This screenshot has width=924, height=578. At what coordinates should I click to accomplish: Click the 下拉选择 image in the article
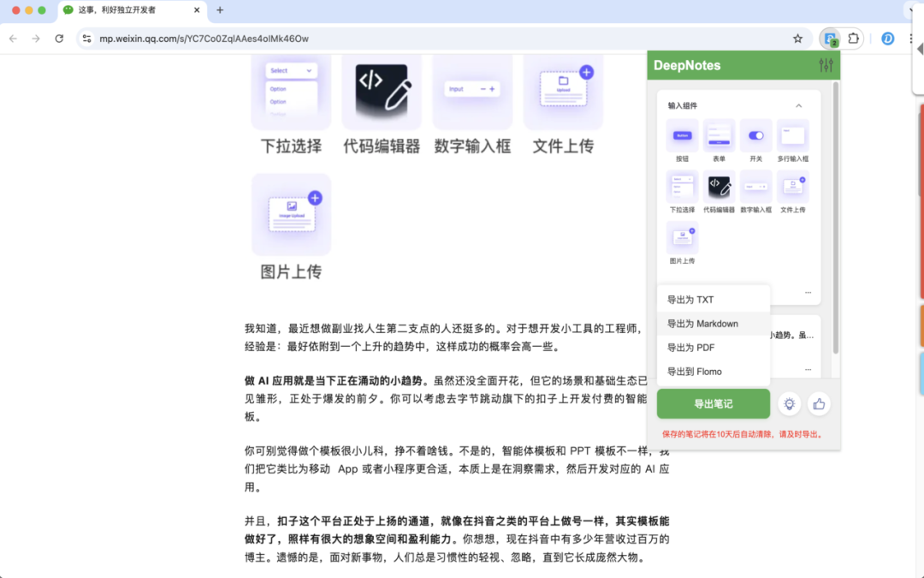point(291,92)
